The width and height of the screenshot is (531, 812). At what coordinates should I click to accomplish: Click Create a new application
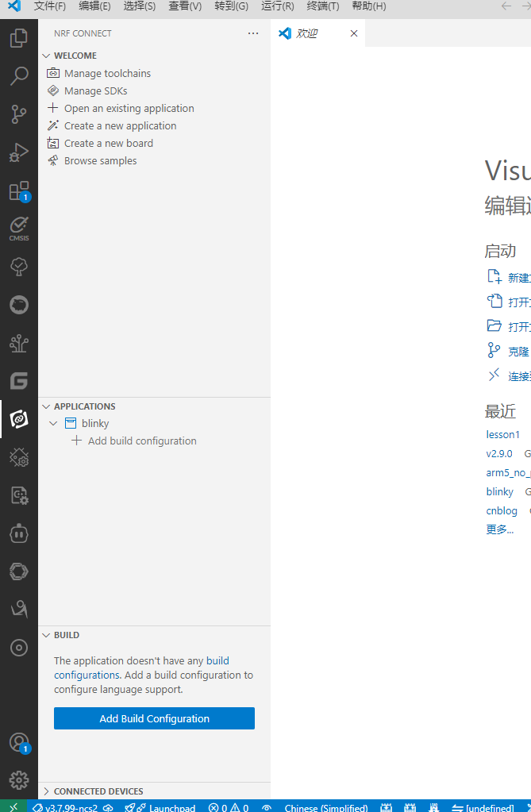[x=120, y=126]
